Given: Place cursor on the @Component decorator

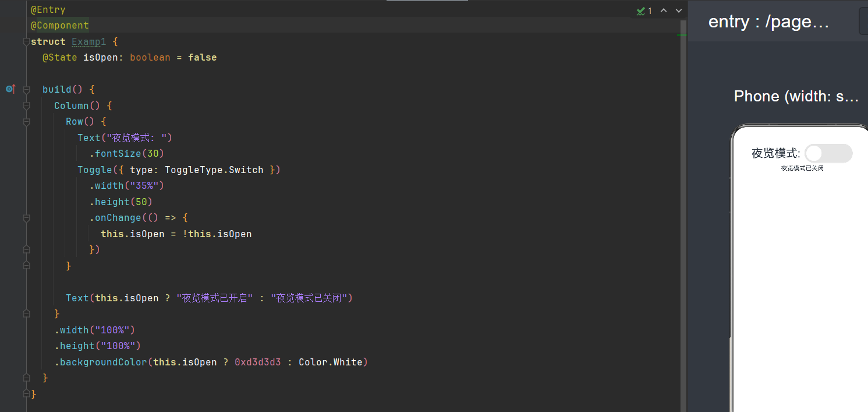Looking at the screenshot, I should (60, 26).
